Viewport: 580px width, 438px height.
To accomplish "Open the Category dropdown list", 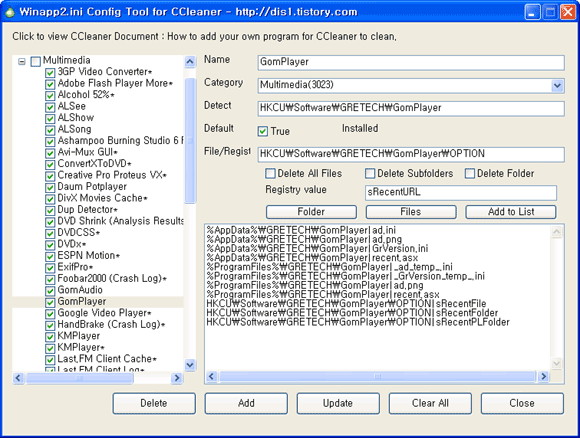I will 557,85.
